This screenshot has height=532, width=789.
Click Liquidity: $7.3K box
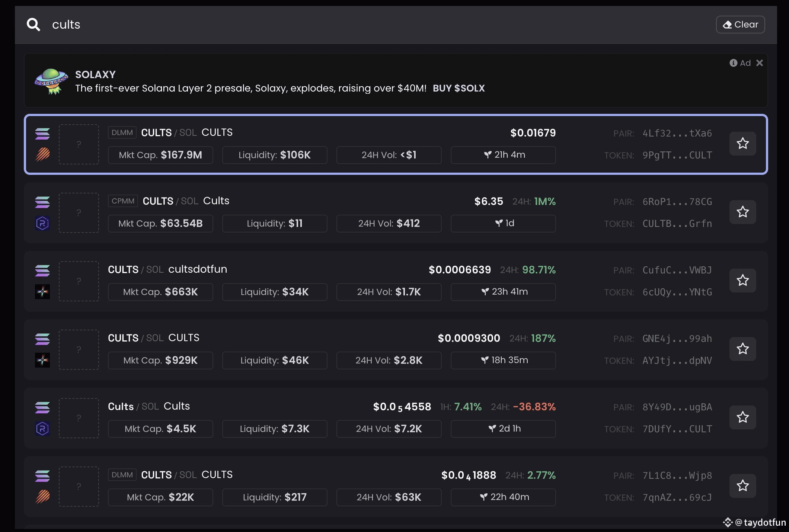pos(275,429)
